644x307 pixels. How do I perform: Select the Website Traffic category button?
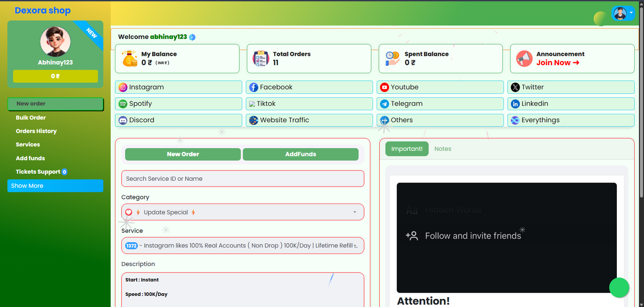coord(309,120)
